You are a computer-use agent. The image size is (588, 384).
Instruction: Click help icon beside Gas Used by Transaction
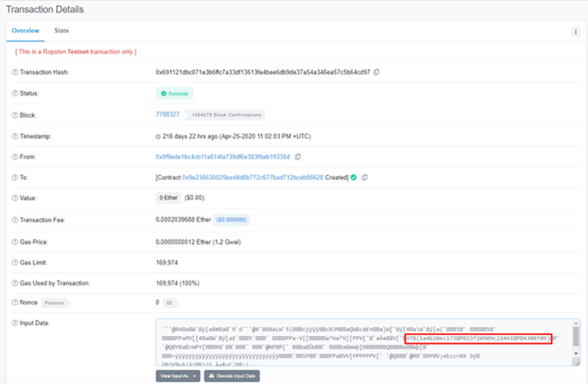(14, 283)
